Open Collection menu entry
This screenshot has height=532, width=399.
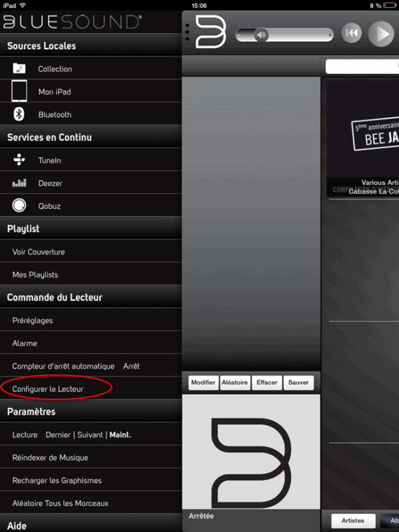(91, 69)
